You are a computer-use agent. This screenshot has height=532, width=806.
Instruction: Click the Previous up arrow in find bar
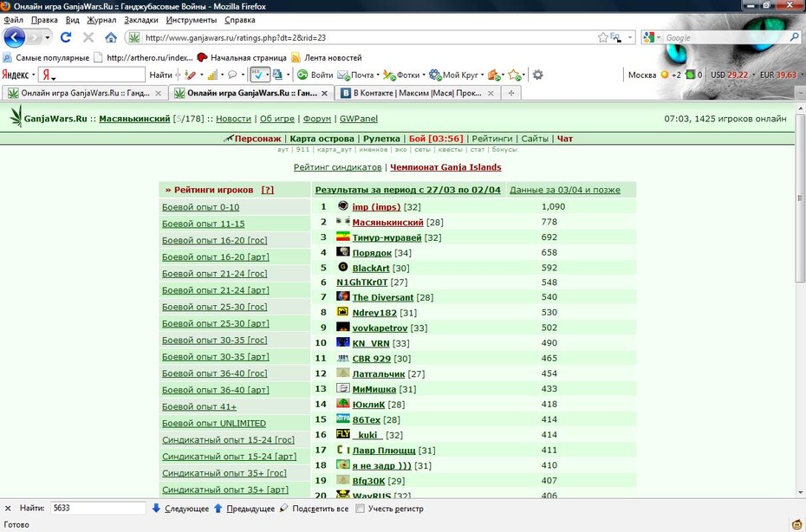[218, 509]
